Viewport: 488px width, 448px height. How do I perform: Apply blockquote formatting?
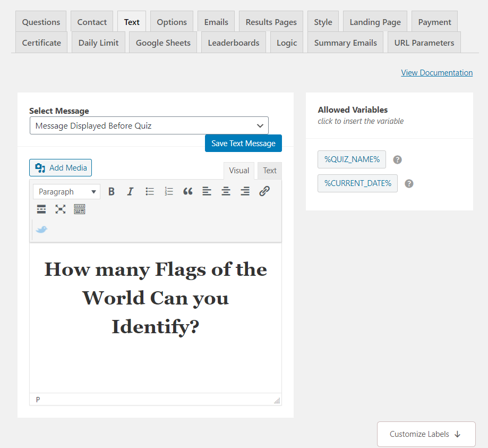click(187, 191)
